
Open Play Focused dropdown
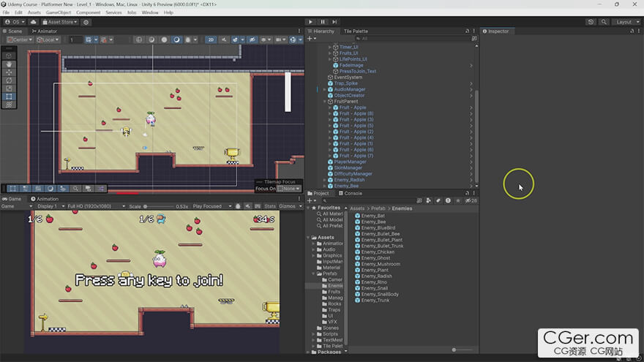[x=212, y=206]
